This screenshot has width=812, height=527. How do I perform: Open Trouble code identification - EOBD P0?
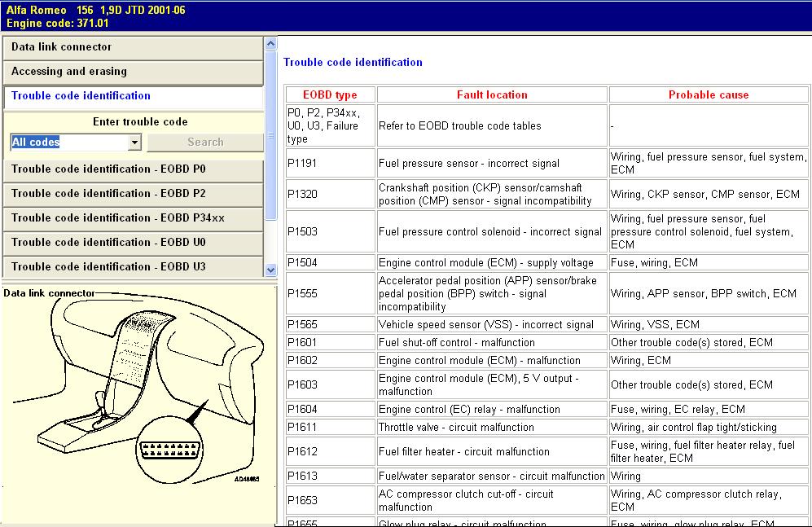click(x=133, y=169)
